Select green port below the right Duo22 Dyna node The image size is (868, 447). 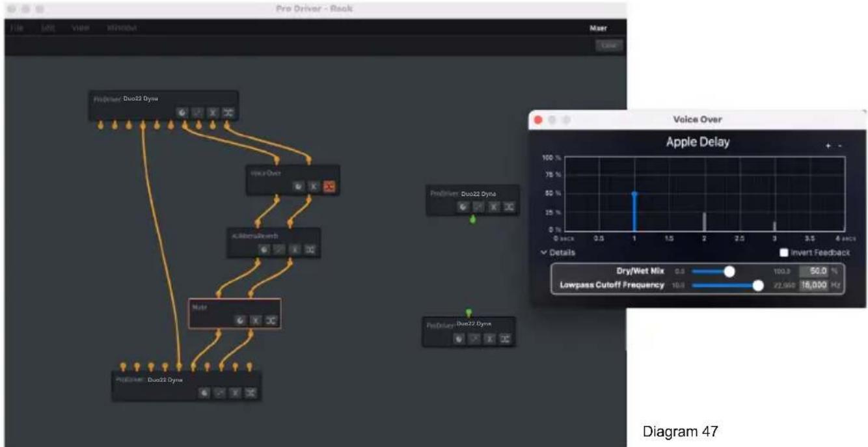(472, 220)
